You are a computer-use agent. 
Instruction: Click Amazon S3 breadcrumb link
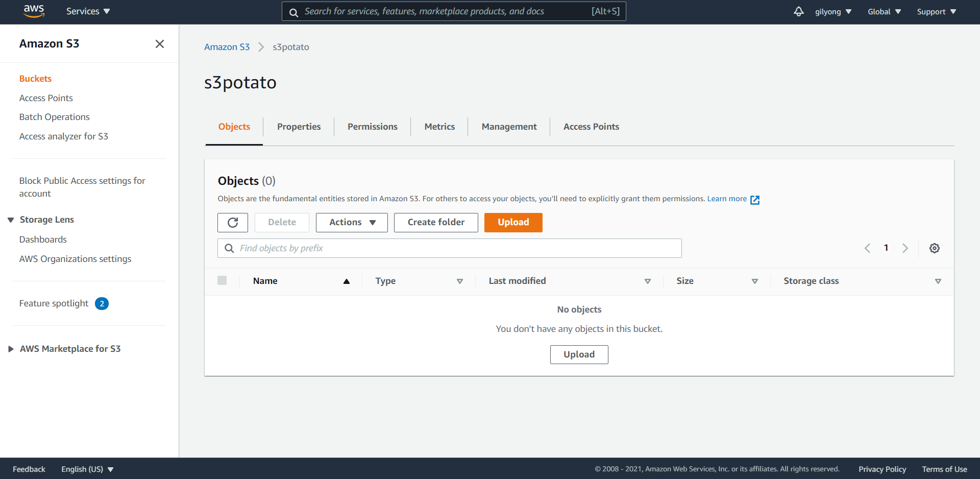227,47
